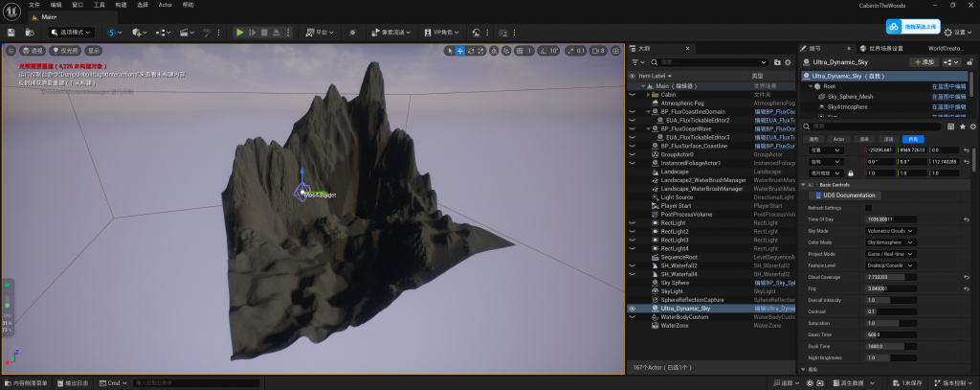
Task: Adjust the Cloud Coverage slider
Action: pyautogui.click(x=890, y=277)
